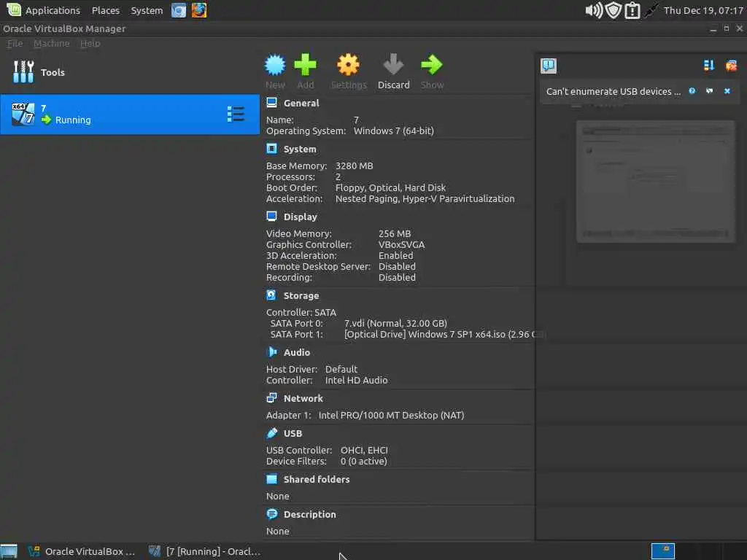Click the VM preview thumbnail

pos(656,182)
